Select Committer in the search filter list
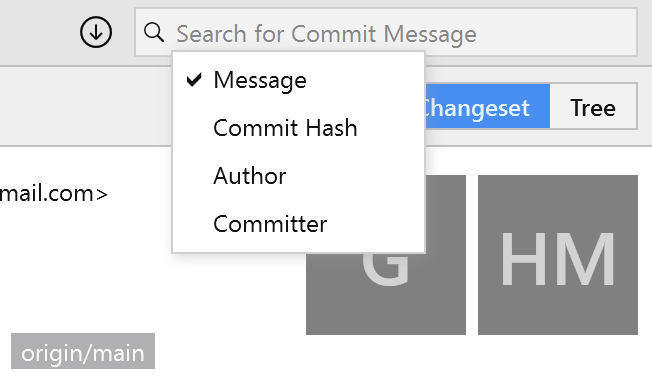652x382 pixels. click(x=299, y=224)
